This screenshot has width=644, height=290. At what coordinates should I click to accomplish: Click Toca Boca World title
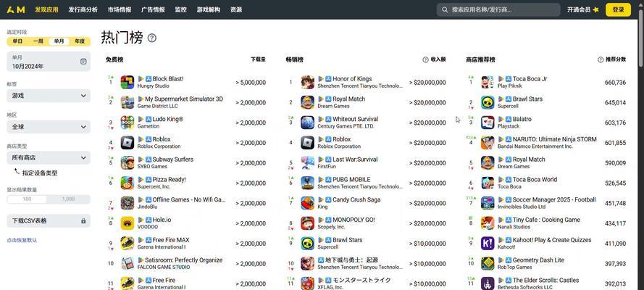535,180
